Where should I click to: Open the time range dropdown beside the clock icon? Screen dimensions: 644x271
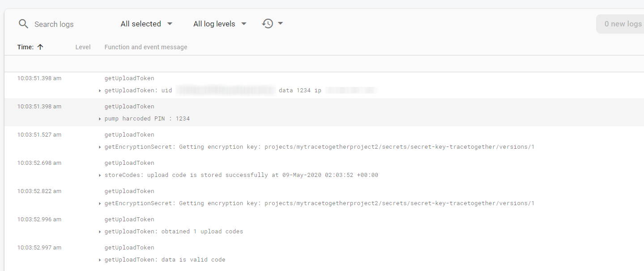click(x=280, y=23)
